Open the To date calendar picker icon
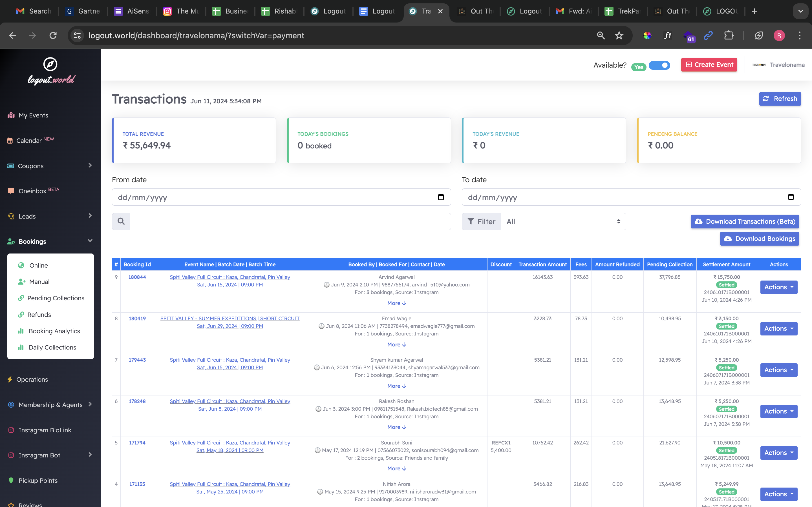Image resolution: width=812 pixels, height=507 pixels. coord(791,197)
